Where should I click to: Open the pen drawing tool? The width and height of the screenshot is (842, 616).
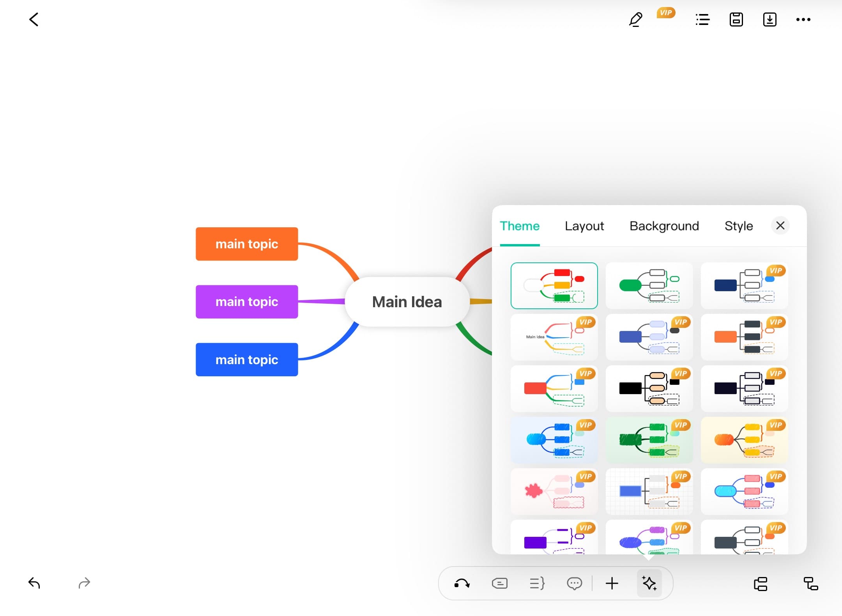pos(635,19)
